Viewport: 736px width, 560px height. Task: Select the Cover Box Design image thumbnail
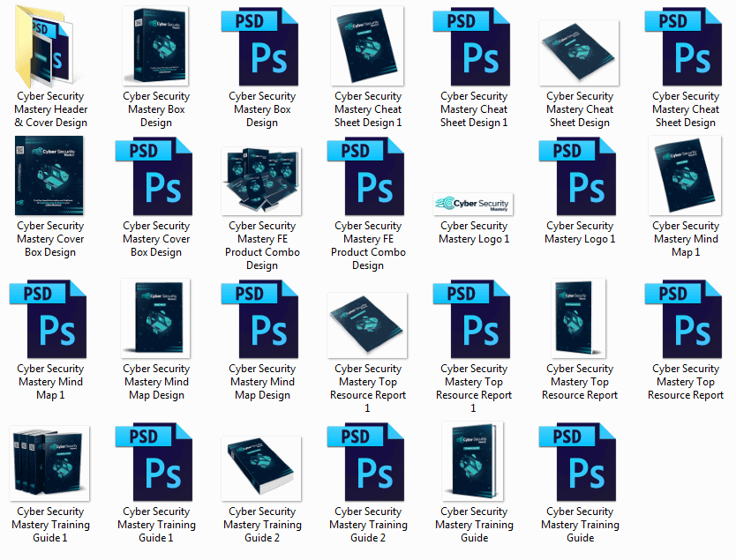click(49, 175)
